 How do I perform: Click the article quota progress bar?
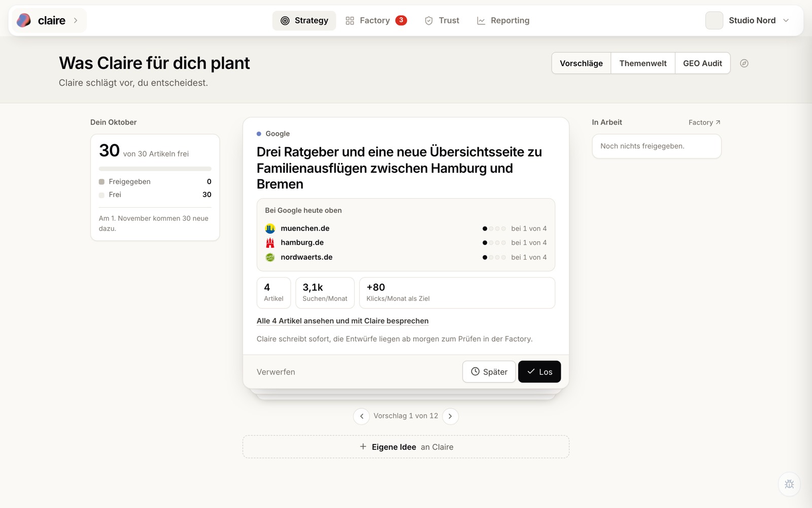tap(155, 169)
